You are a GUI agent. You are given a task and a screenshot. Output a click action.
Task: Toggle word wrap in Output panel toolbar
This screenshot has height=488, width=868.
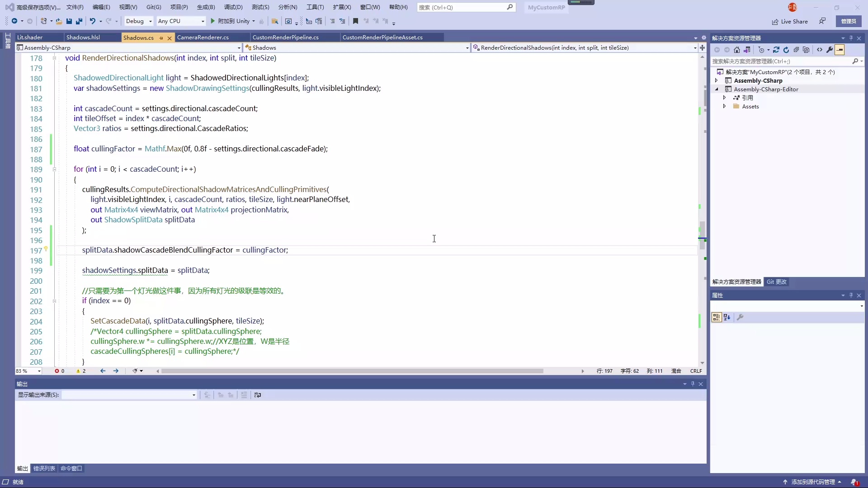pos(258,395)
